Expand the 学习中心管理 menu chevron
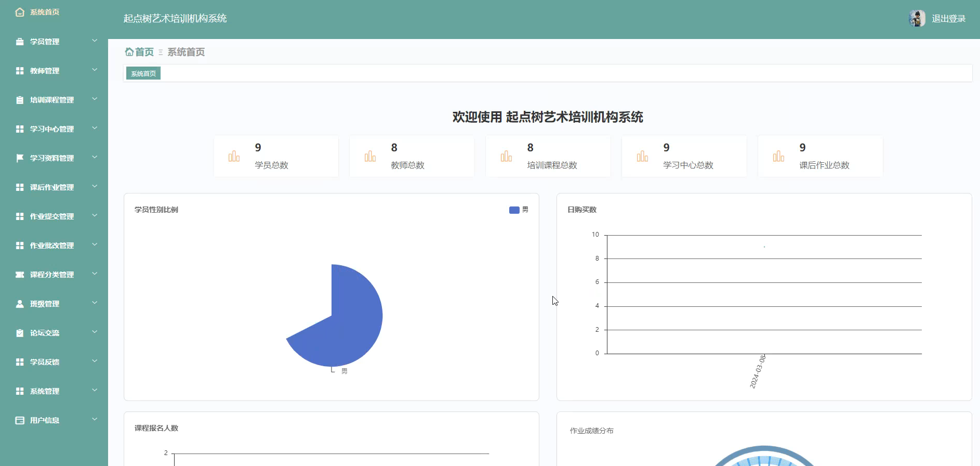The width and height of the screenshot is (980, 466). (x=95, y=128)
